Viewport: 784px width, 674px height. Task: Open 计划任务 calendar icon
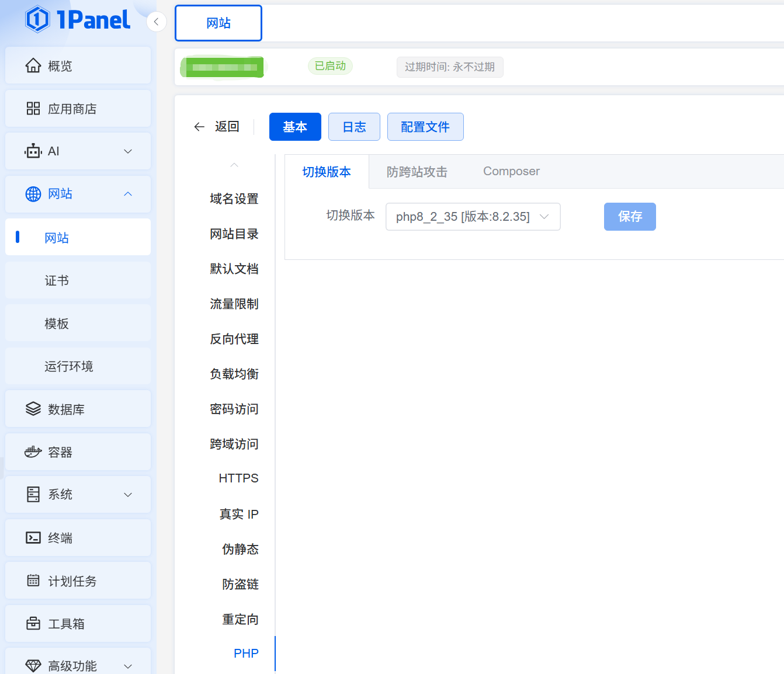[33, 581]
